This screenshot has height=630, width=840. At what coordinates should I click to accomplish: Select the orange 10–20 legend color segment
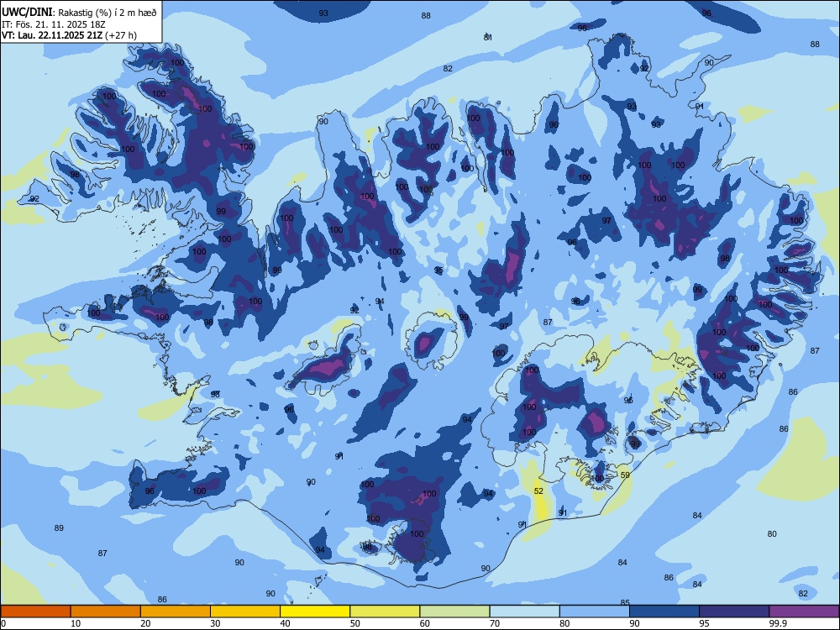pyautogui.click(x=106, y=612)
